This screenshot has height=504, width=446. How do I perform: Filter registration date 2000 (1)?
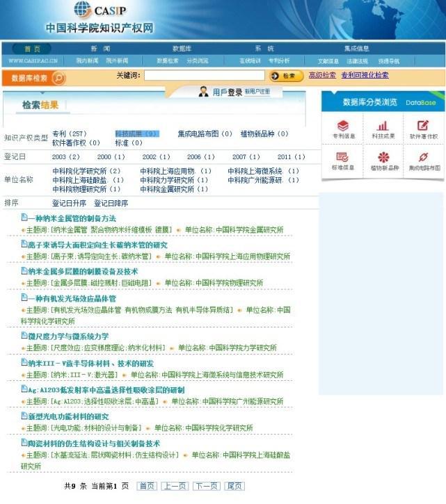[x=111, y=157]
